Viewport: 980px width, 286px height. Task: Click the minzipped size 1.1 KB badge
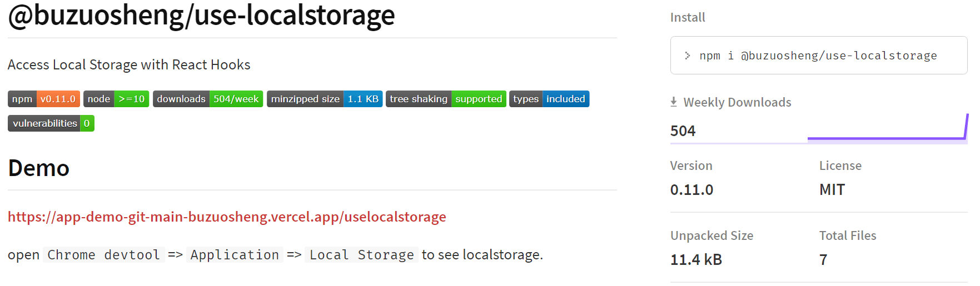click(325, 99)
